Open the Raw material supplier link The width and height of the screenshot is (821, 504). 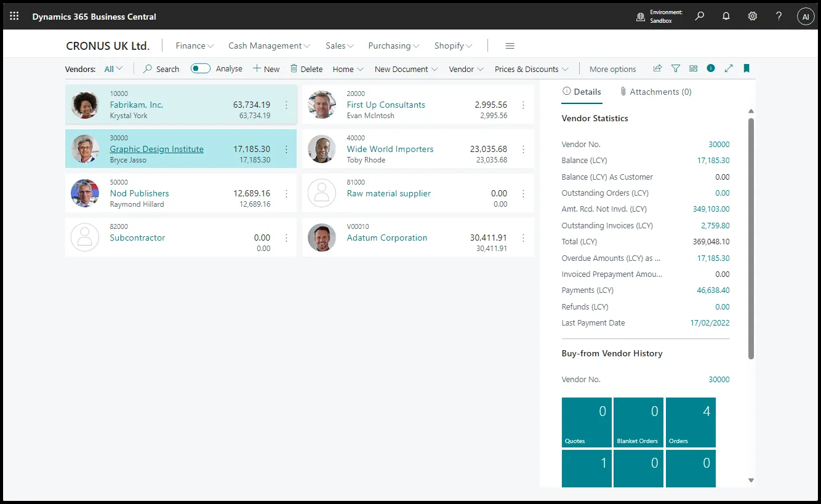coord(389,193)
